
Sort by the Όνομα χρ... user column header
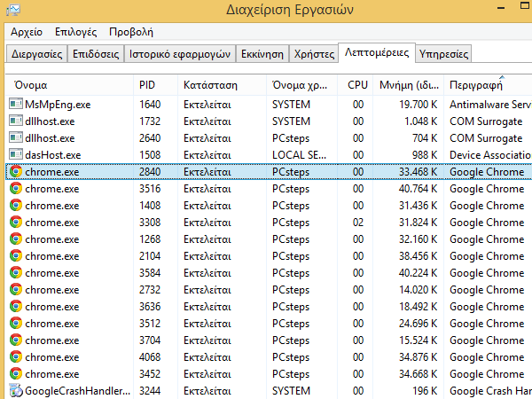[302, 85]
